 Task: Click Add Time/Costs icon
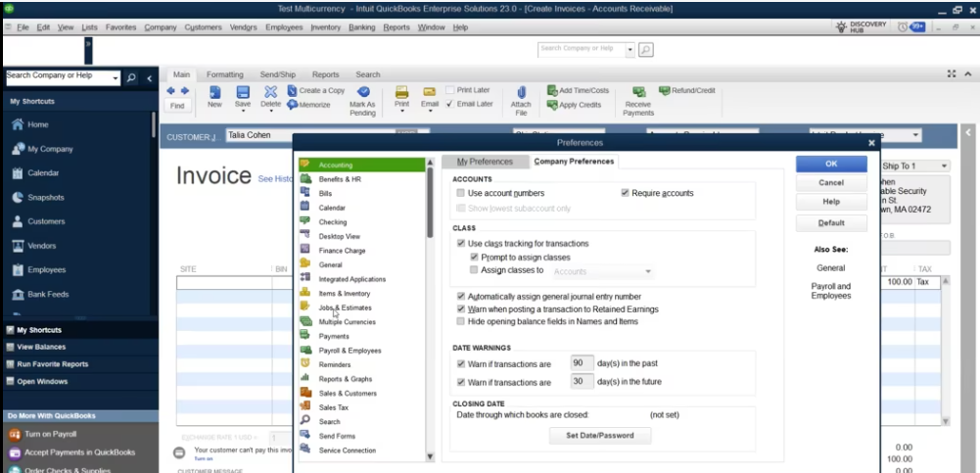[552, 91]
